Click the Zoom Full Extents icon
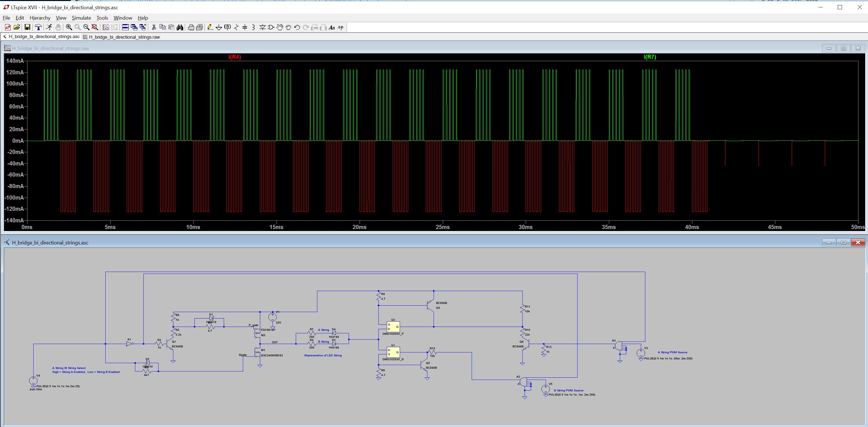Screen dimensions: 868x427 coord(95,27)
